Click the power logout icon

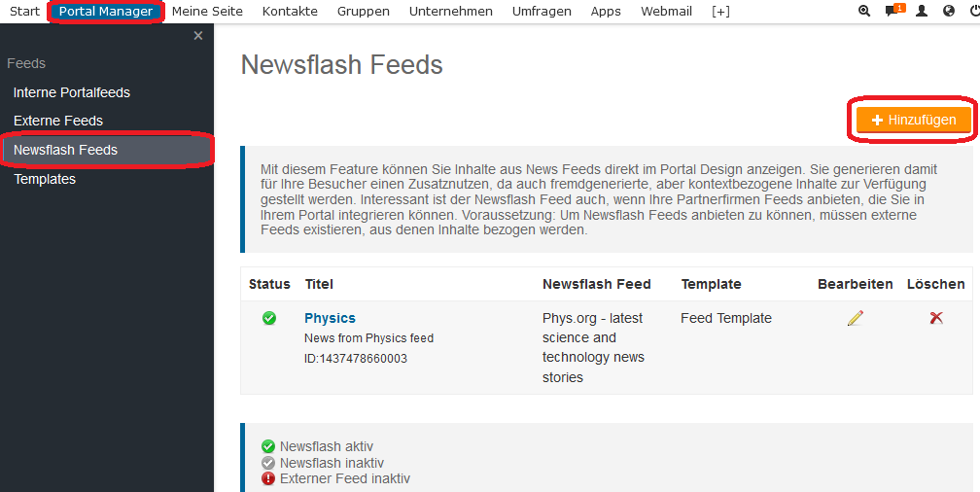click(974, 12)
